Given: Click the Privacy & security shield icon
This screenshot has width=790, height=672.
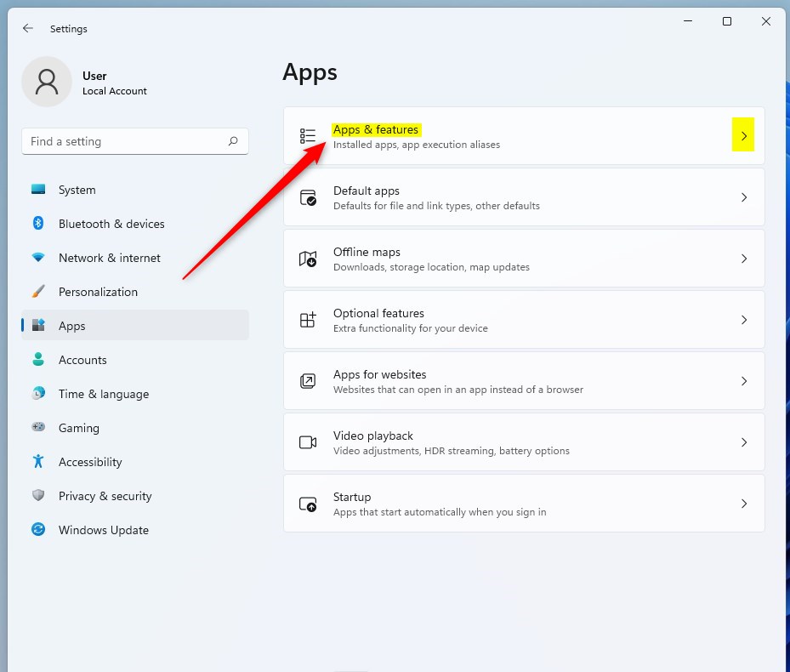Looking at the screenshot, I should coord(38,496).
